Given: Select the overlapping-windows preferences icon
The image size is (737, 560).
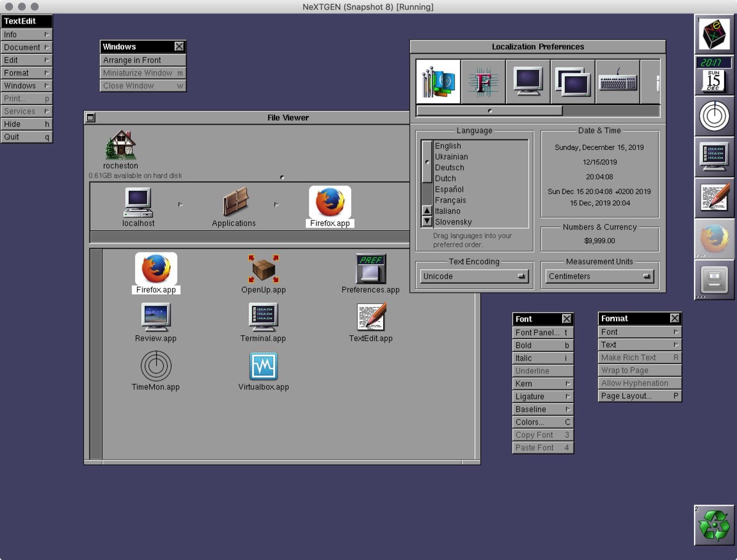Looking at the screenshot, I should click(x=573, y=82).
